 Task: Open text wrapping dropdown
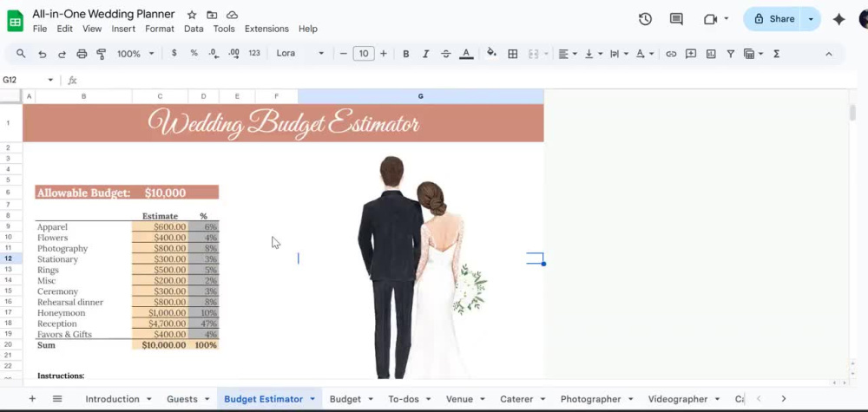click(618, 54)
